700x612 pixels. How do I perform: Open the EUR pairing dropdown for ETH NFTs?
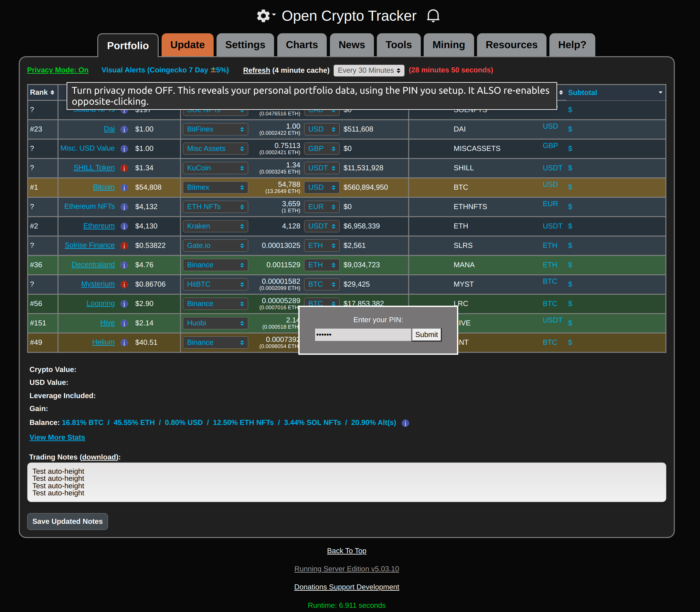click(322, 206)
